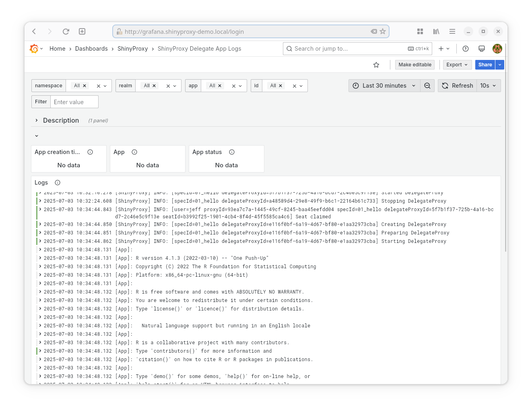Clear the namespace variable selection
Screen dimensions: 532x411
point(99,86)
